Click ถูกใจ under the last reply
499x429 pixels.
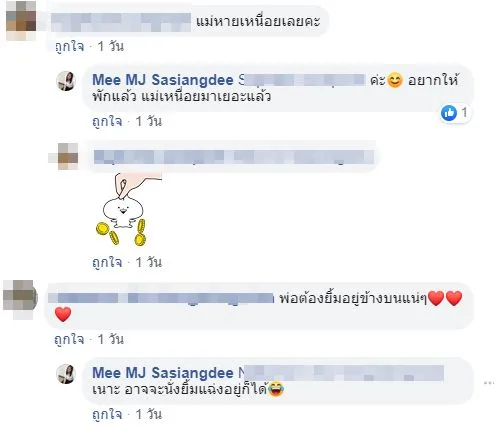click(107, 414)
